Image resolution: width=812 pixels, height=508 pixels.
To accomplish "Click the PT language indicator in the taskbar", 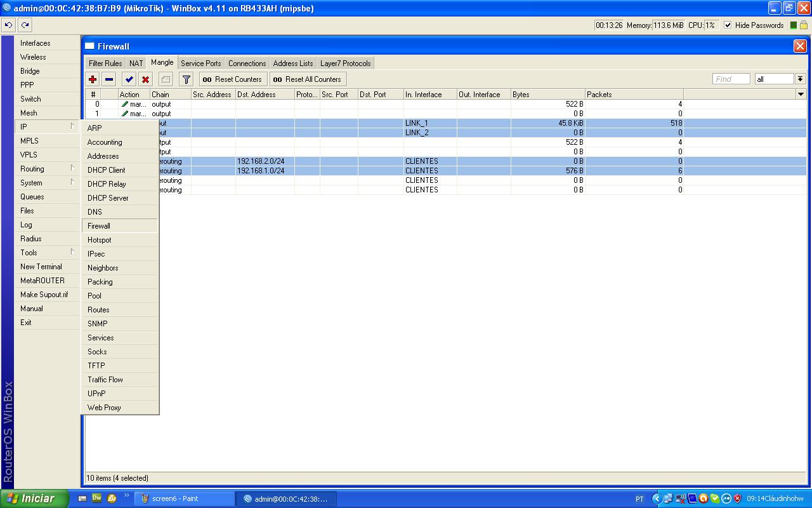I will (x=639, y=498).
